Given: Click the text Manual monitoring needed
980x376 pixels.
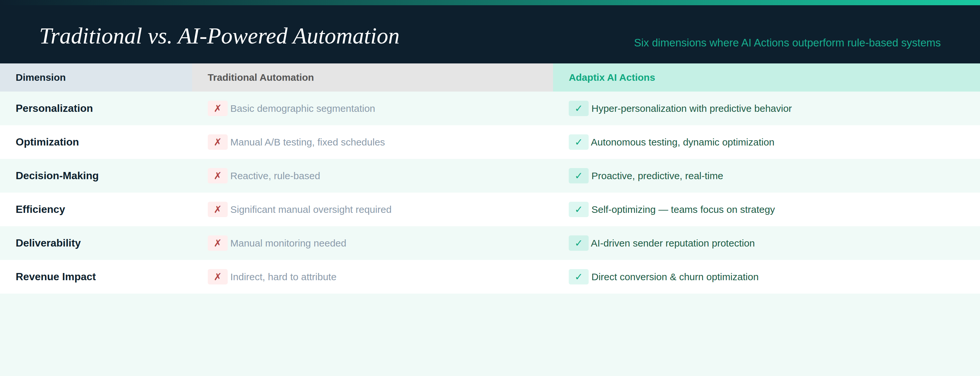Looking at the screenshot, I should [288, 243].
